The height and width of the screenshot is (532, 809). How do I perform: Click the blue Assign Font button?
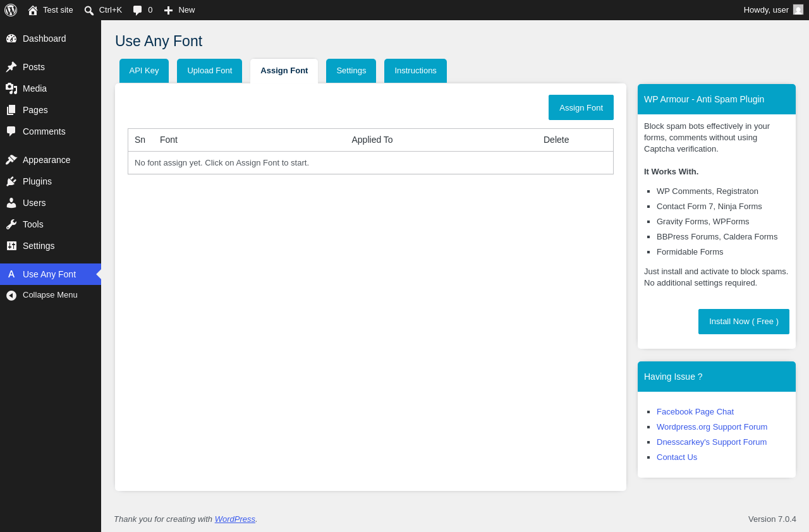(x=581, y=107)
